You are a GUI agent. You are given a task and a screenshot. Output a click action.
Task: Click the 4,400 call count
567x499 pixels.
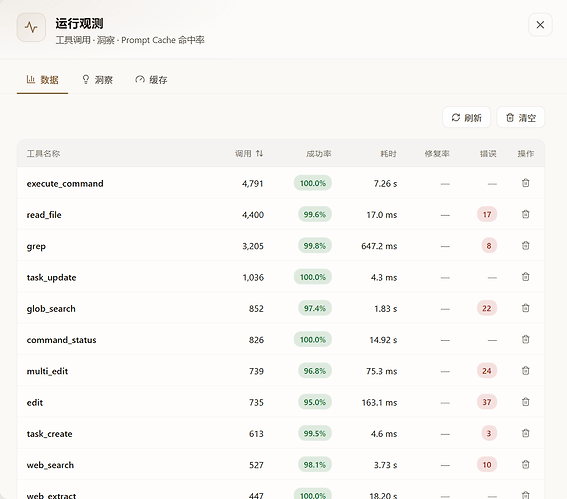(x=253, y=215)
